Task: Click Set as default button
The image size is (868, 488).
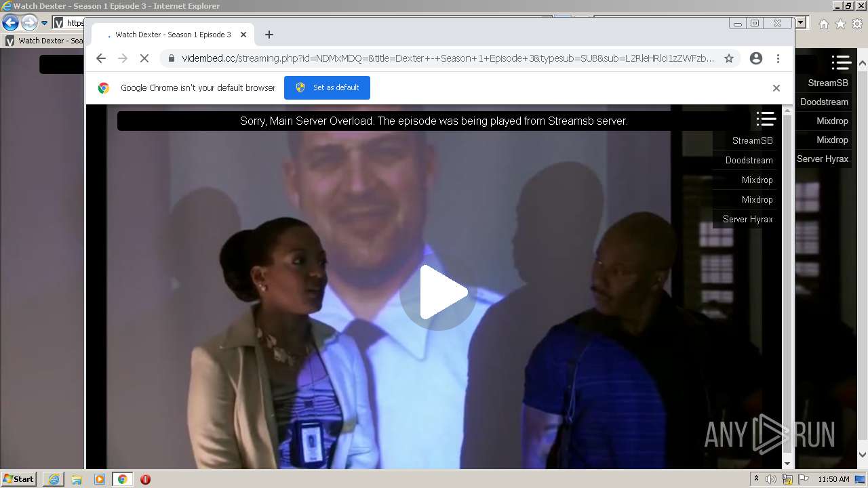Action: [327, 87]
